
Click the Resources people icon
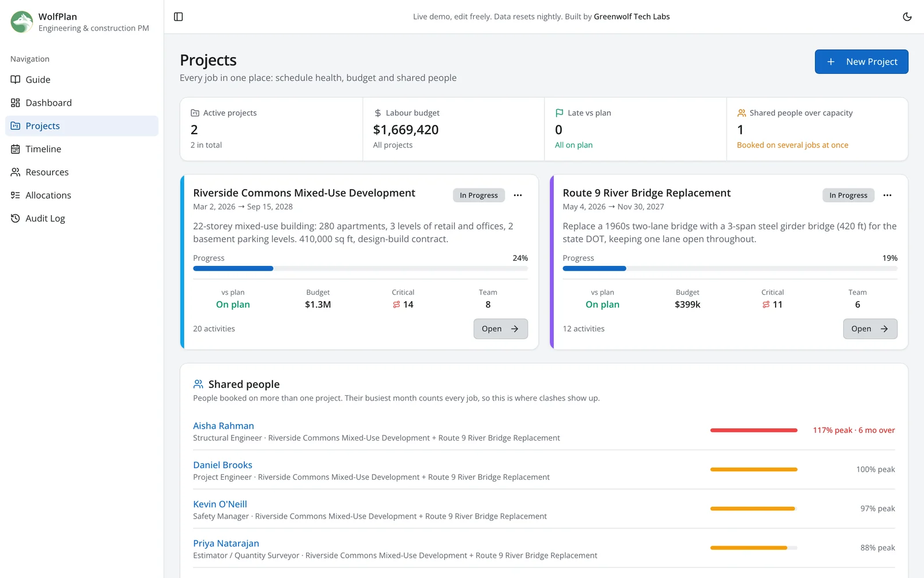(16, 172)
